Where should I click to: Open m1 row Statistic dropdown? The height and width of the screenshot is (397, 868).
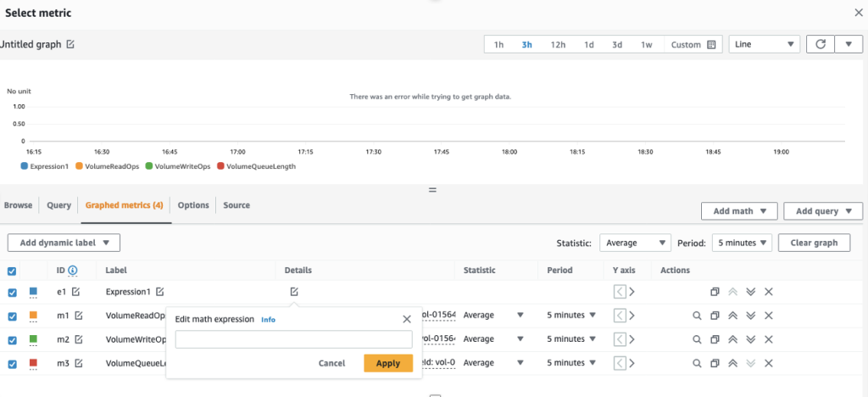point(493,315)
